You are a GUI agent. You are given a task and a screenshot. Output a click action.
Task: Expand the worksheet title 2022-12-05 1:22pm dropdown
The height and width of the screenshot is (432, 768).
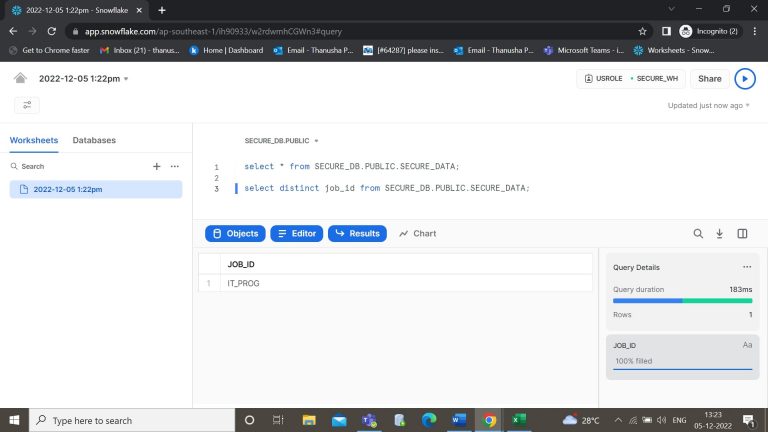click(84, 78)
